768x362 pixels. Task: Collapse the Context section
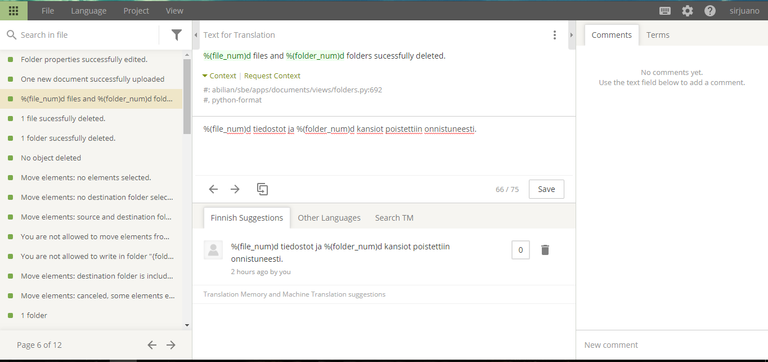point(219,76)
